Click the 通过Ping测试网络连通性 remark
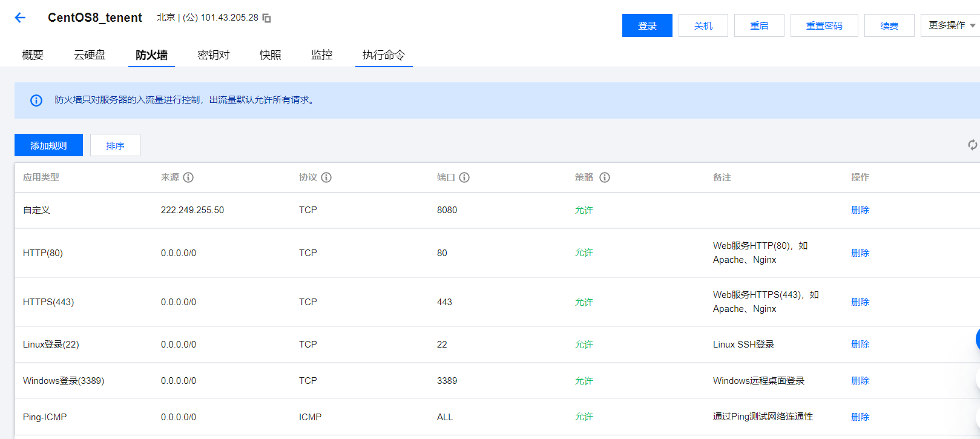The width and height of the screenshot is (980, 439). (763, 417)
